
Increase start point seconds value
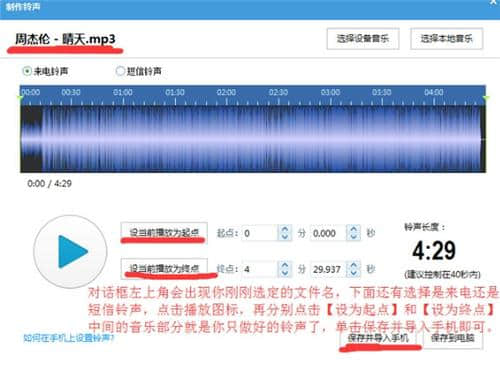pos(354,229)
